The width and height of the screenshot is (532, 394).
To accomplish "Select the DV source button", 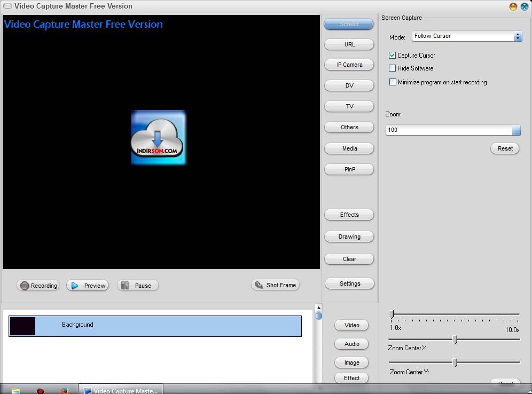I will 349,85.
